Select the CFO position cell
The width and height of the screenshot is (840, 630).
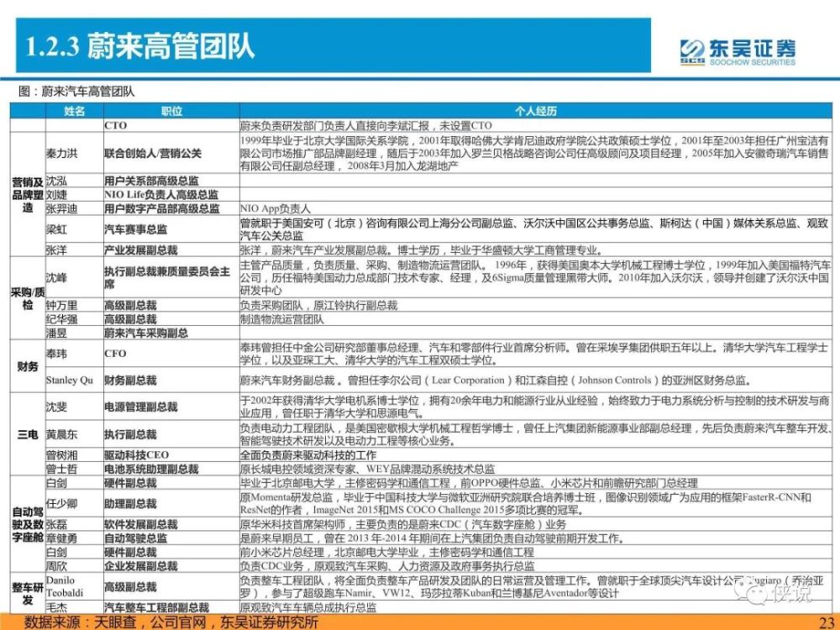pyautogui.click(x=171, y=354)
